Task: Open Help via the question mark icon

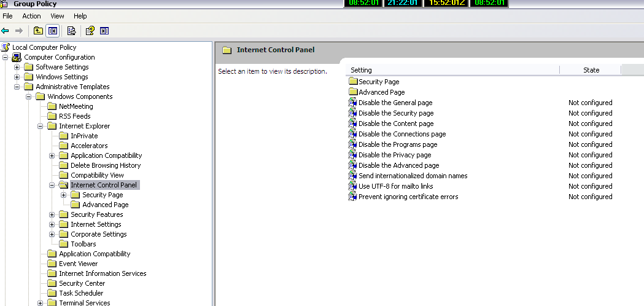Action: click(x=90, y=31)
